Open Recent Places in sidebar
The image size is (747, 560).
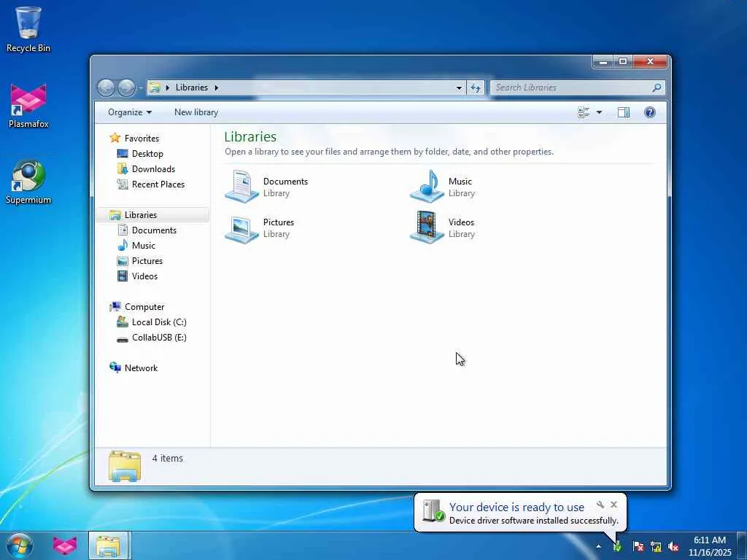tap(158, 184)
